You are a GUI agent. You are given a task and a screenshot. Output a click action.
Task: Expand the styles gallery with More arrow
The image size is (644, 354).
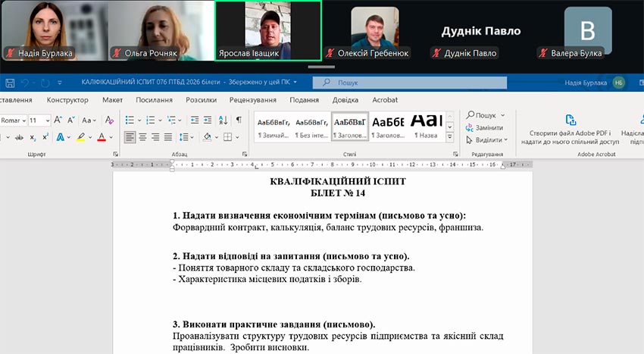pos(450,137)
